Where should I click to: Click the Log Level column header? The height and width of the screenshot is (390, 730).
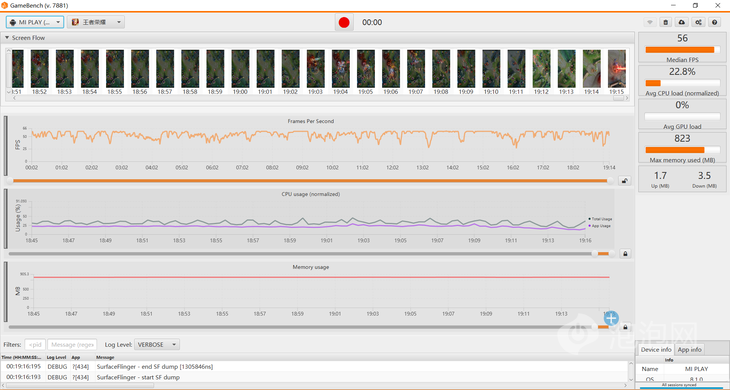pos(56,357)
